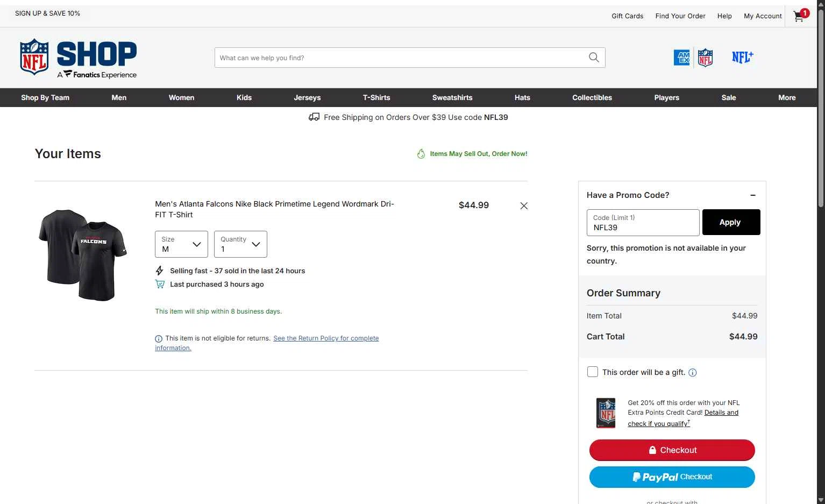Open the shopping cart icon

click(800, 16)
